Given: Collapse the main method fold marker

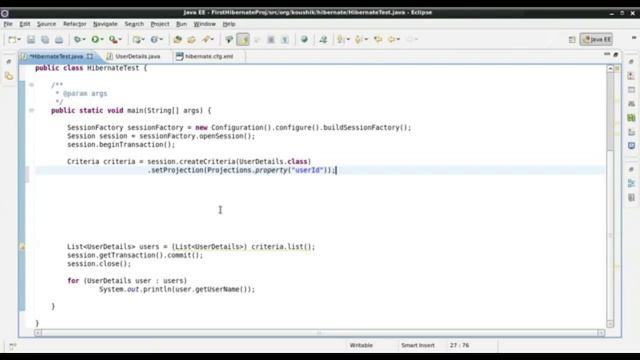Looking at the screenshot, I should (x=31, y=110).
